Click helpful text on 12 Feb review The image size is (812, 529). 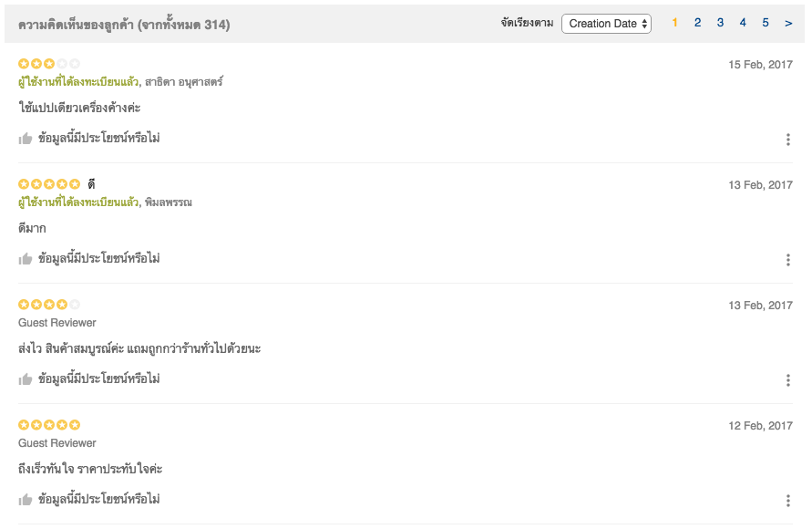(98, 500)
